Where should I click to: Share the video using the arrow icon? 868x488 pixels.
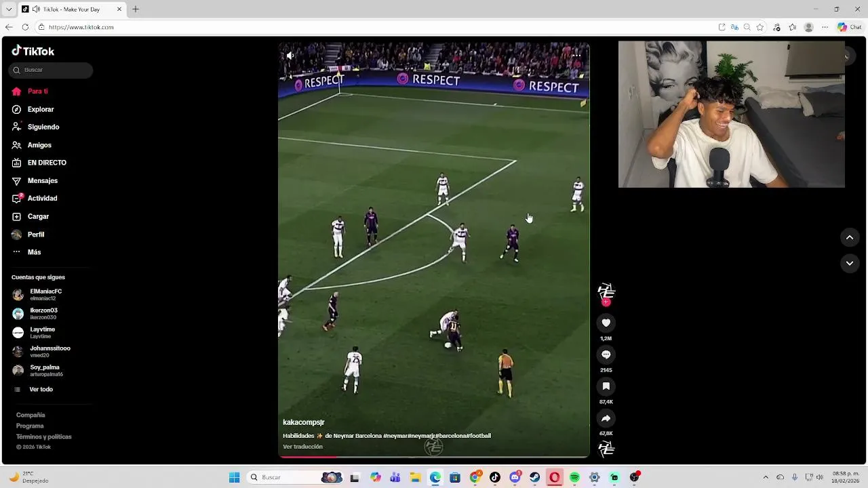(x=606, y=418)
